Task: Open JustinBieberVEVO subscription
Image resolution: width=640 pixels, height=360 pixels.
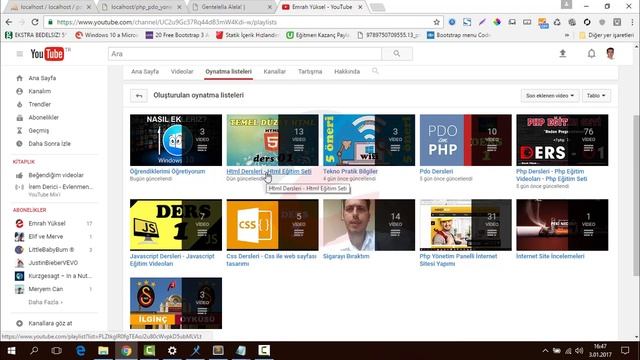Action: tap(53, 263)
